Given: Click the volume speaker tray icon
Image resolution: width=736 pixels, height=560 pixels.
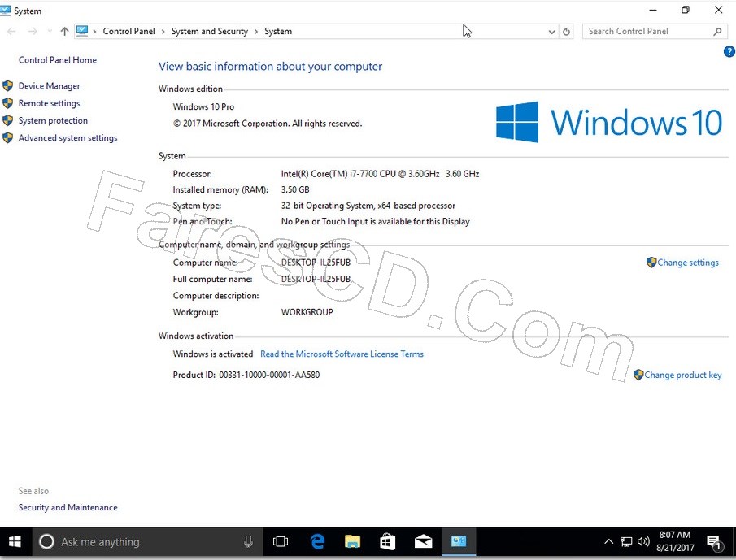Looking at the screenshot, I should pos(643,542).
